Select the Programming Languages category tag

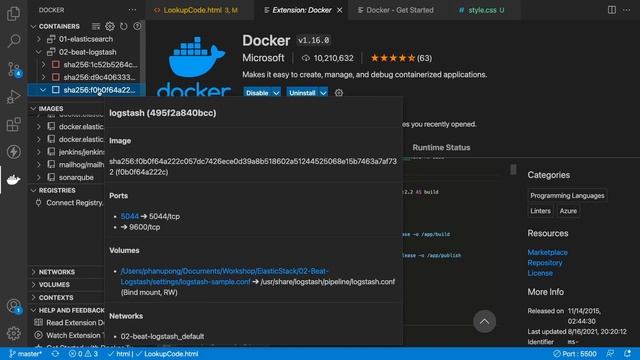click(567, 196)
